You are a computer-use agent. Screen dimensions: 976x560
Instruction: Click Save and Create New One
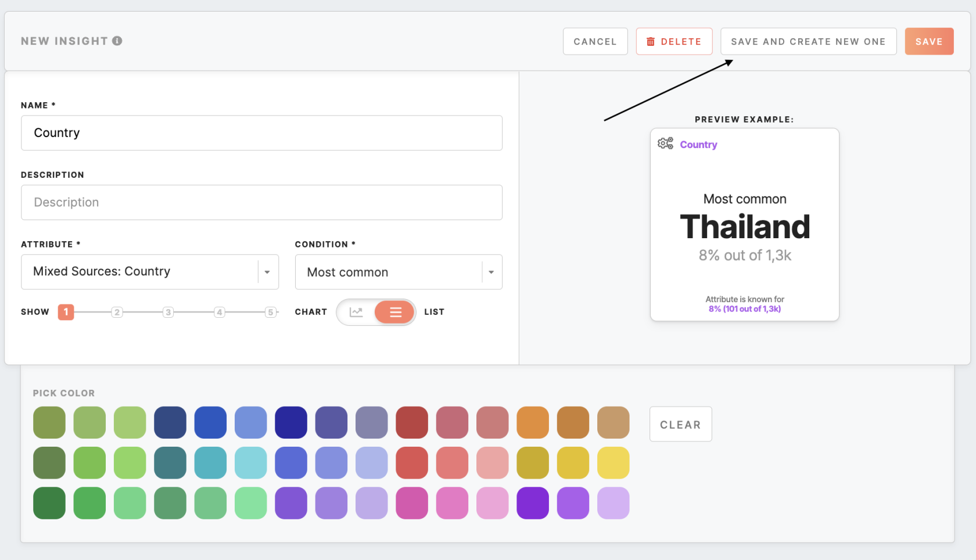pyautogui.click(x=808, y=41)
